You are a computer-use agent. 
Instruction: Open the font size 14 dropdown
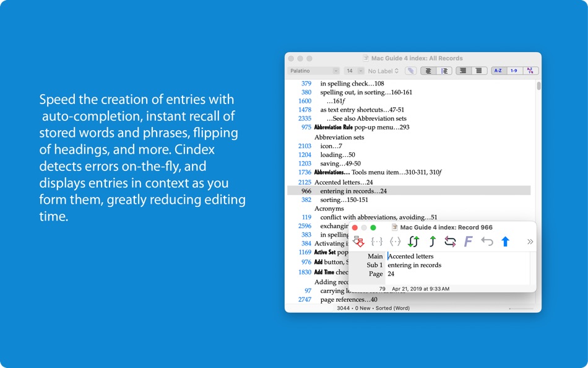point(353,71)
